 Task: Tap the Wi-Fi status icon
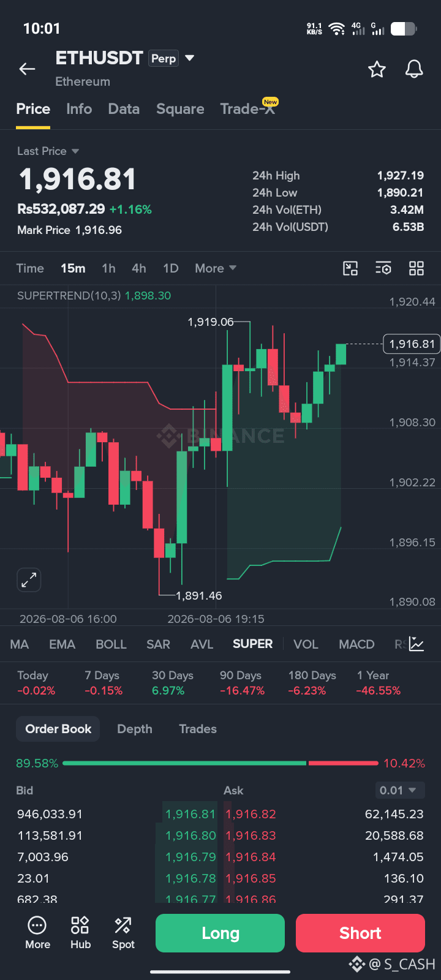336,29
